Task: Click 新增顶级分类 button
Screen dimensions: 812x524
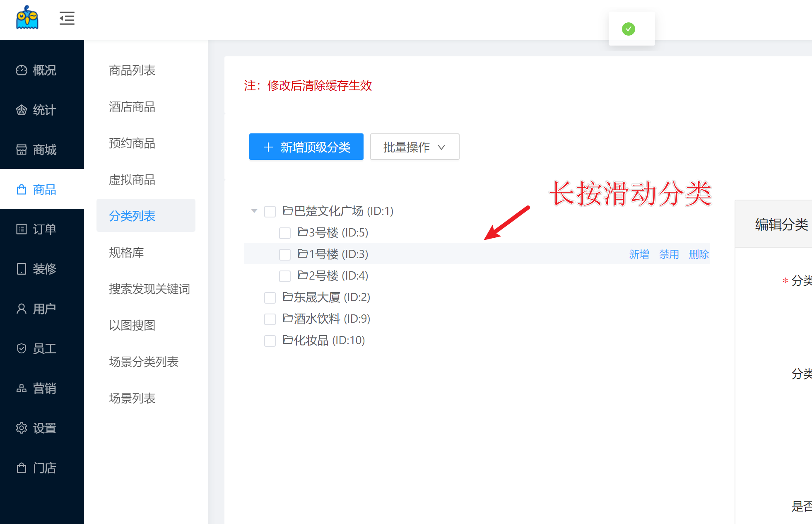Action: point(306,147)
